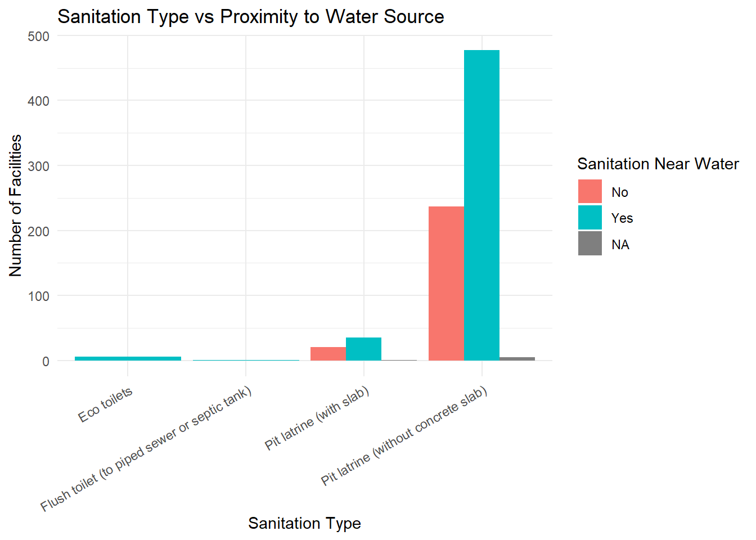
Task: Click the teal "Yes" legend swatch
Action: pyautogui.click(x=589, y=218)
